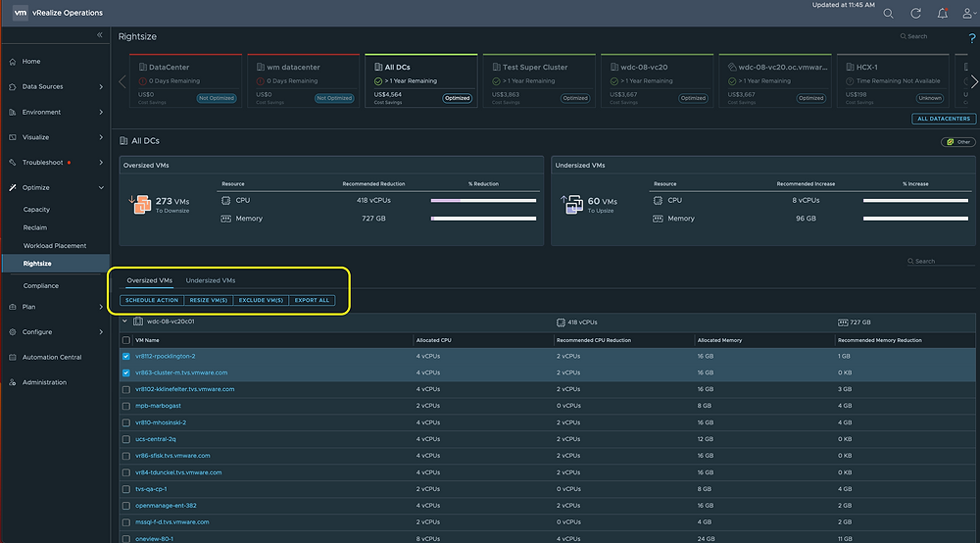
Task: Click the CPU % Increase bar in Undersized VMs
Action: tap(915, 201)
